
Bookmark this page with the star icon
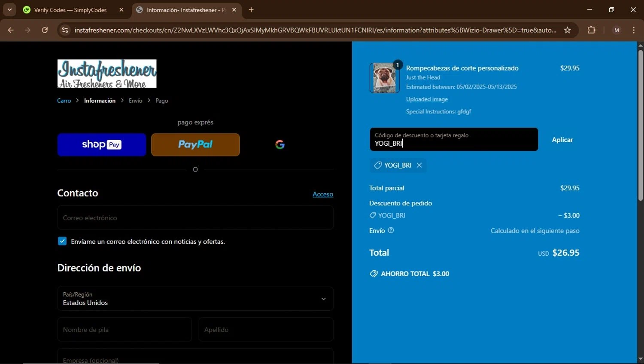(x=568, y=30)
